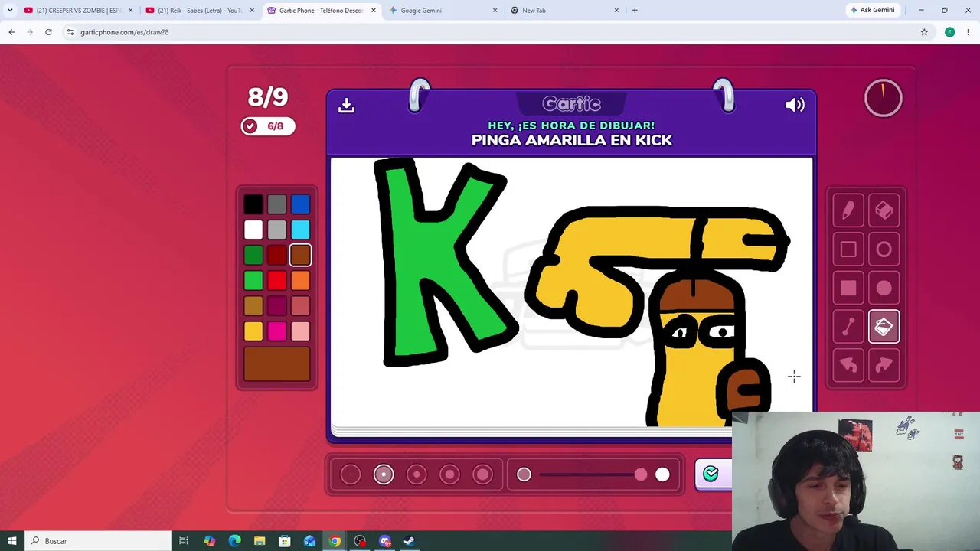Reload the Gartic Phone page
Image resolution: width=980 pixels, height=551 pixels.
(x=48, y=32)
